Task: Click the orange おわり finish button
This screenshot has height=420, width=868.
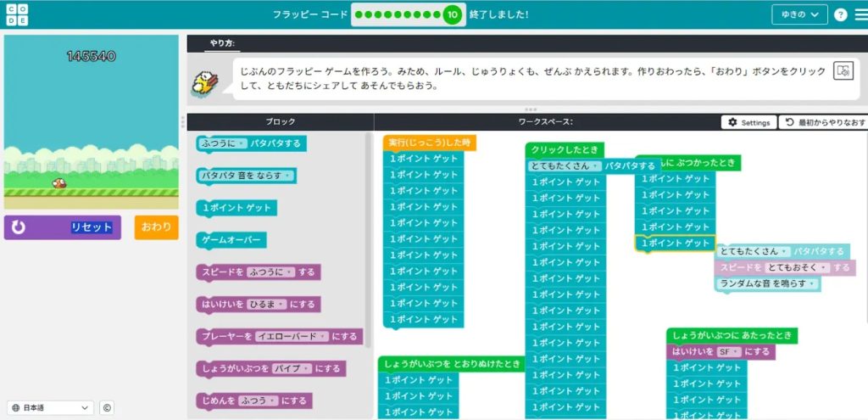Action: (x=156, y=227)
